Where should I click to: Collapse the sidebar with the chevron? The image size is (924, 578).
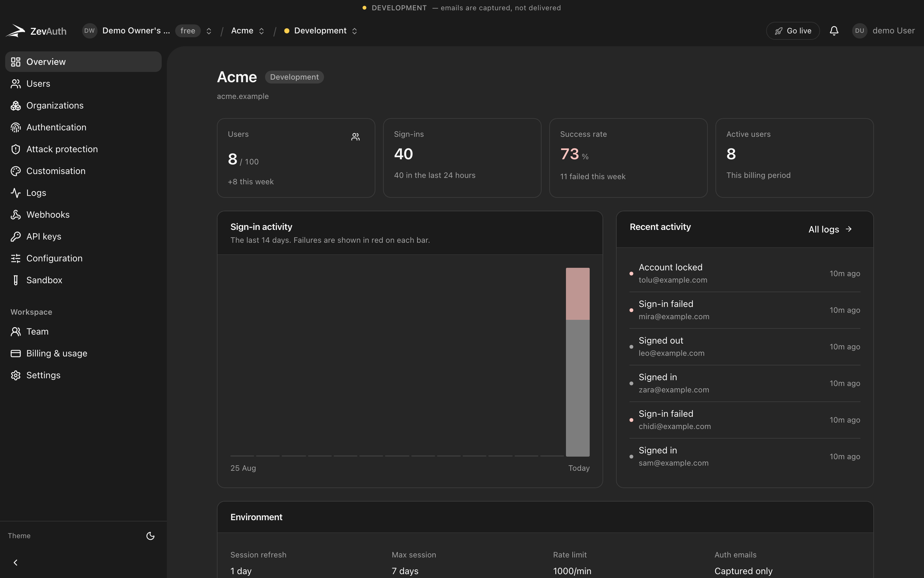[x=16, y=562]
